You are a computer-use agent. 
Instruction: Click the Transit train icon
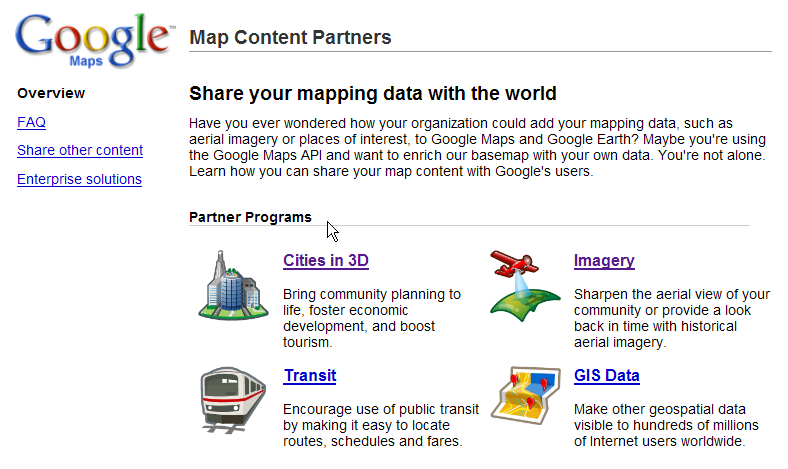pos(233,400)
